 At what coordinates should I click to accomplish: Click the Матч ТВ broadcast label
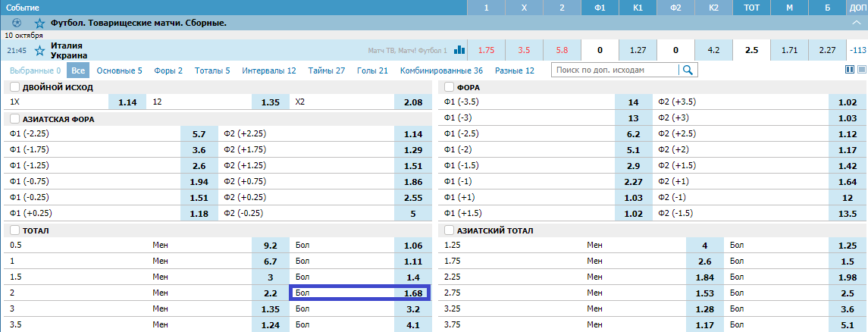tap(407, 50)
